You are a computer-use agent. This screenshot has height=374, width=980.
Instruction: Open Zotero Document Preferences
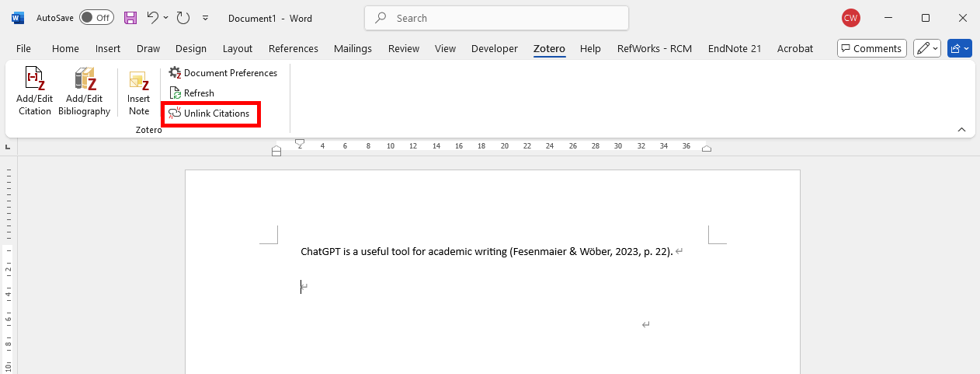223,73
